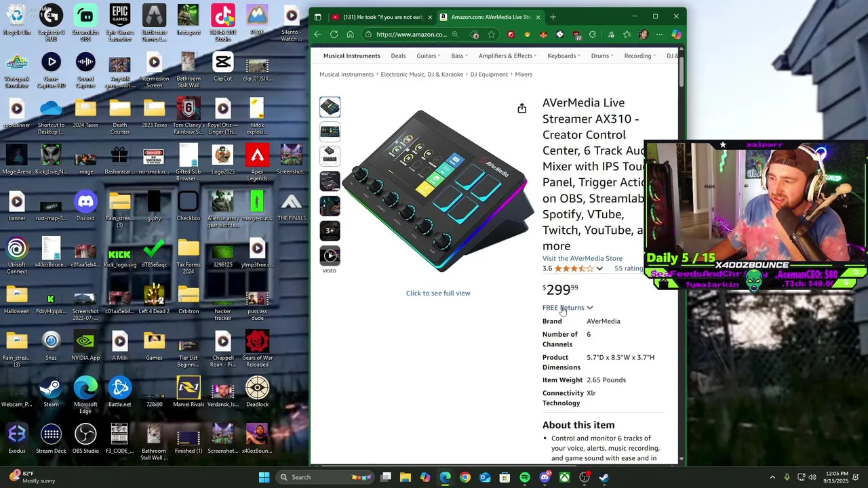Select the first product thumbnail

coord(330,107)
